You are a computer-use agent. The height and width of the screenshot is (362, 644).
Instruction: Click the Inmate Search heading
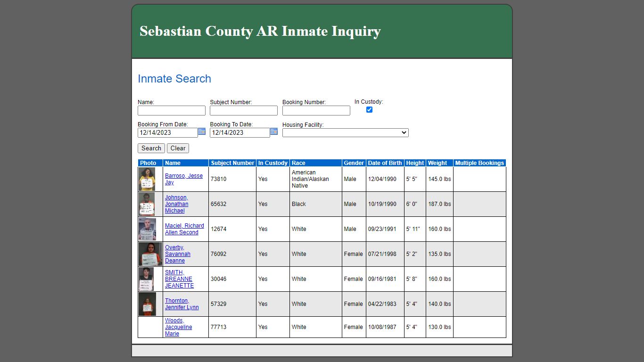(x=174, y=79)
